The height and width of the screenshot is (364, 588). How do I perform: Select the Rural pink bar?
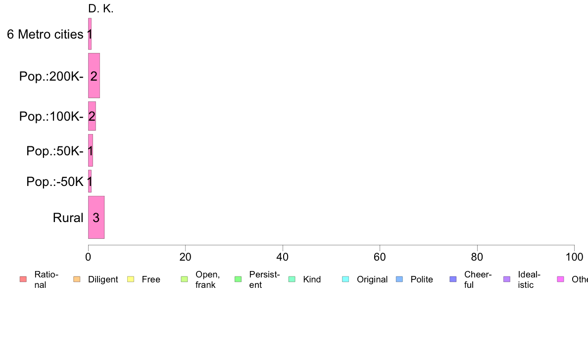tap(97, 218)
